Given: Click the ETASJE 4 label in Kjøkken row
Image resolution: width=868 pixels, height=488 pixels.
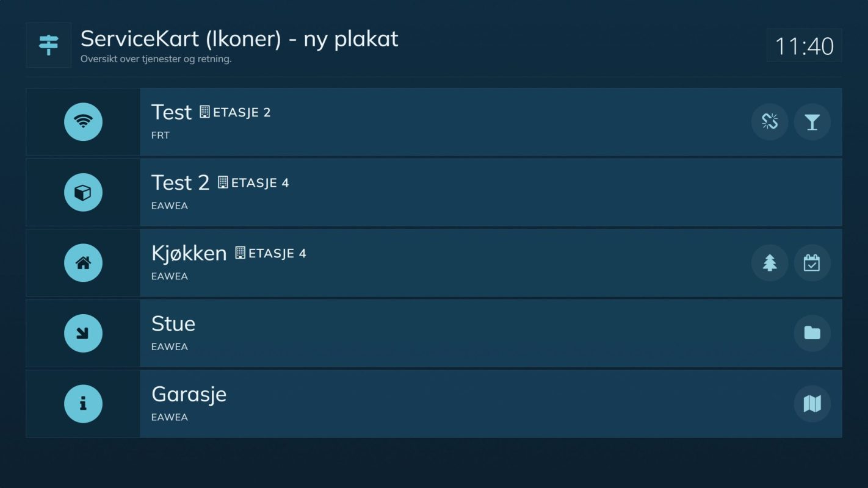Looking at the screenshot, I should 277,253.
